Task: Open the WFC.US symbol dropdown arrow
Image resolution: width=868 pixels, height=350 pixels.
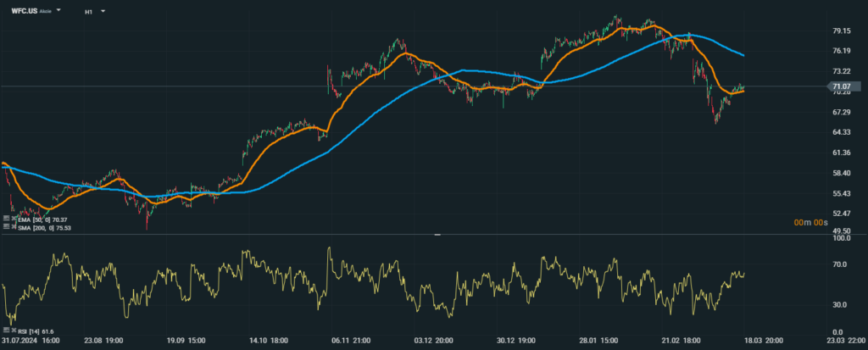Action: point(58,12)
